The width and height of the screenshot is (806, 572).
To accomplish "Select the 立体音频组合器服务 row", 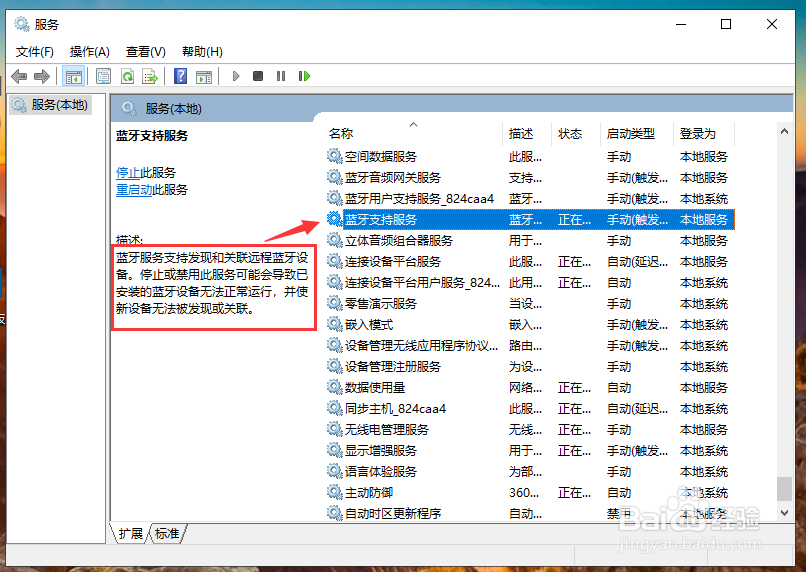I will click(530, 241).
